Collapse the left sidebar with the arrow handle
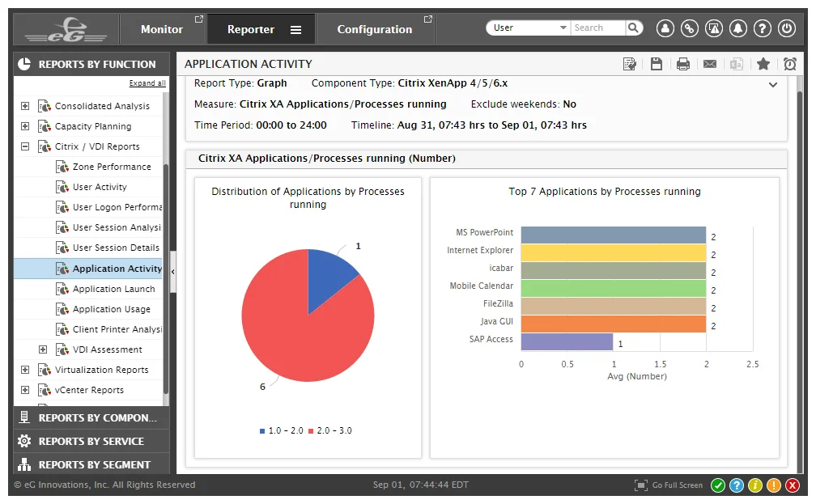816x504 pixels. pos(172,272)
